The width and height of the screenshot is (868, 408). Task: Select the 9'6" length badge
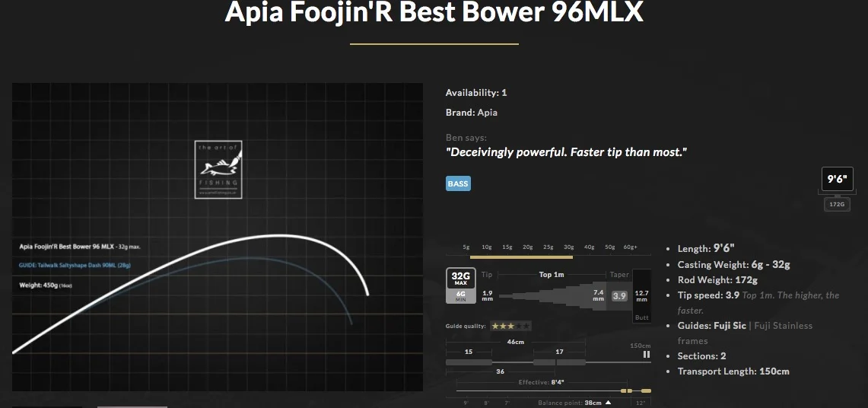click(x=837, y=179)
